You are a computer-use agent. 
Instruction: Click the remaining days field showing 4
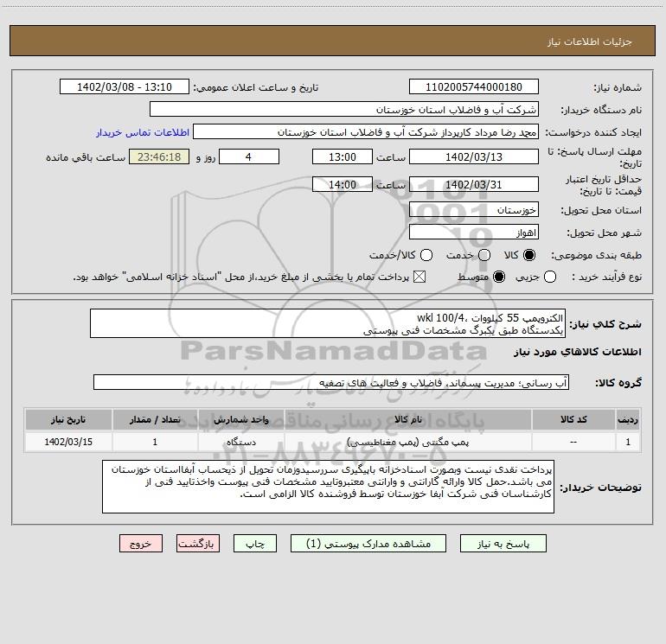(249, 156)
